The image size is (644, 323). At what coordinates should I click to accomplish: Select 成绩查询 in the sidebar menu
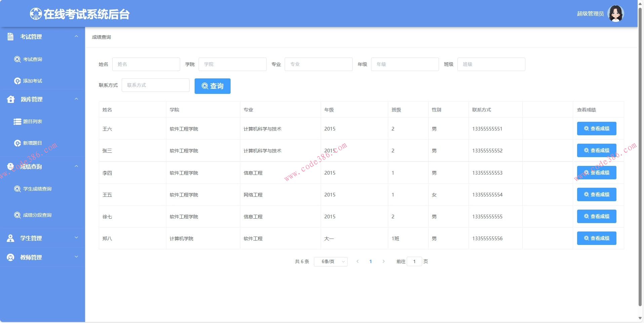[x=31, y=166]
